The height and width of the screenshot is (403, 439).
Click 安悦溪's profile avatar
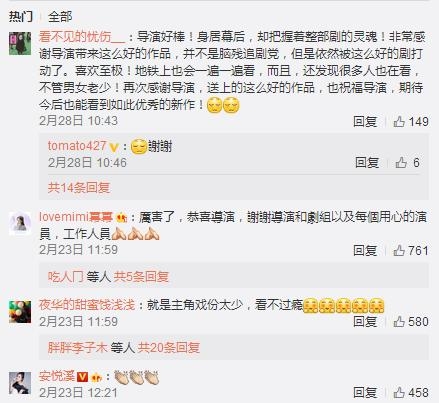(x=20, y=383)
